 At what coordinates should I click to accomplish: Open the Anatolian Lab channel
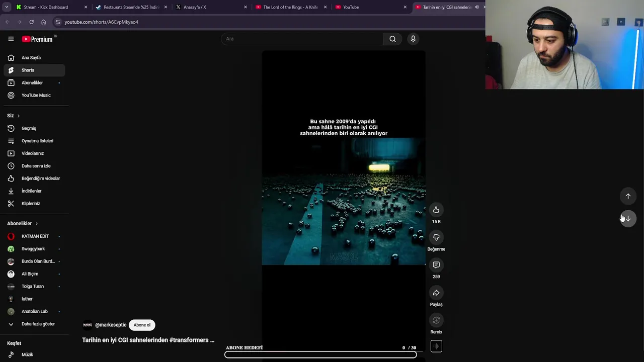click(x=34, y=312)
